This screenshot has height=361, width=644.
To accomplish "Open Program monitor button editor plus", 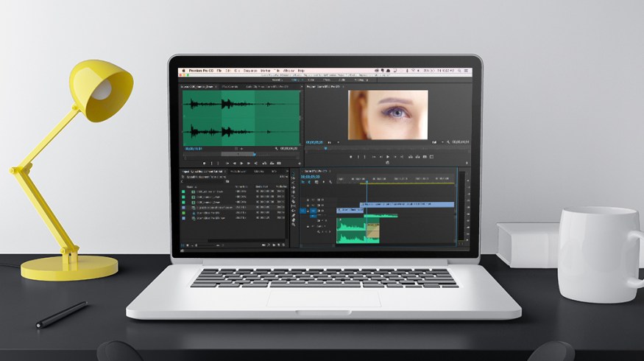I will pos(467,163).
